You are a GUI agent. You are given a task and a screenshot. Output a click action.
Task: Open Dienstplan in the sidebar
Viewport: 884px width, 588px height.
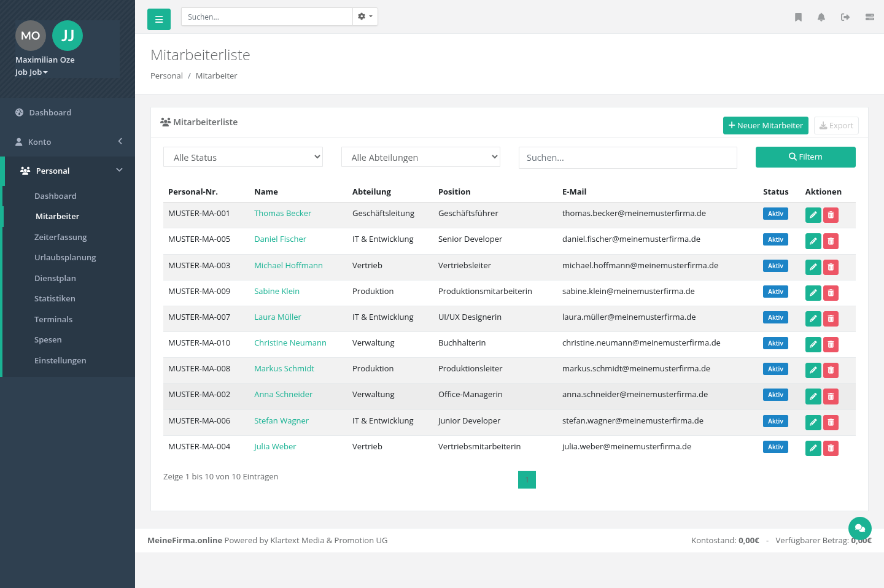(x=55, y=278)
